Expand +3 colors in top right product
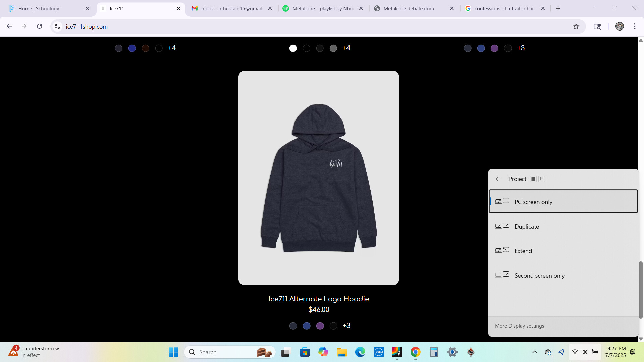Image resolution: width=644 pixels, height=362 pixels. tap(521, 48)
